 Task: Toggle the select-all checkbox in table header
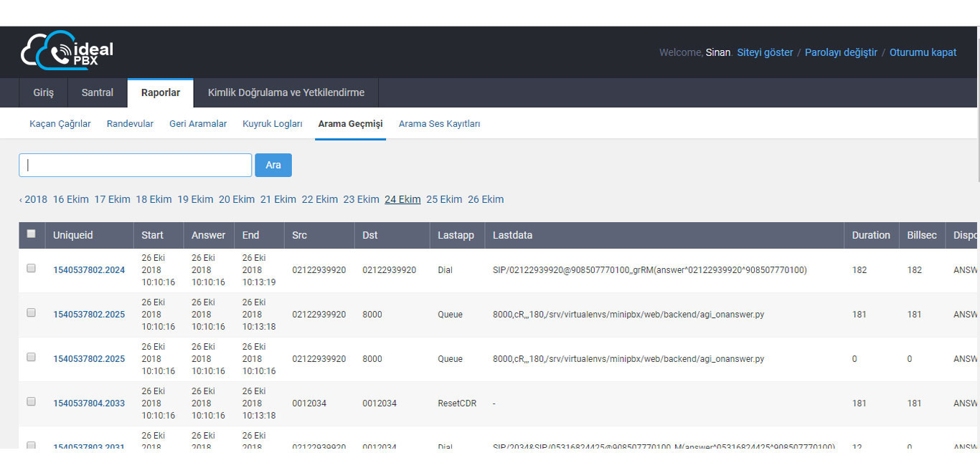coord(31,234)
